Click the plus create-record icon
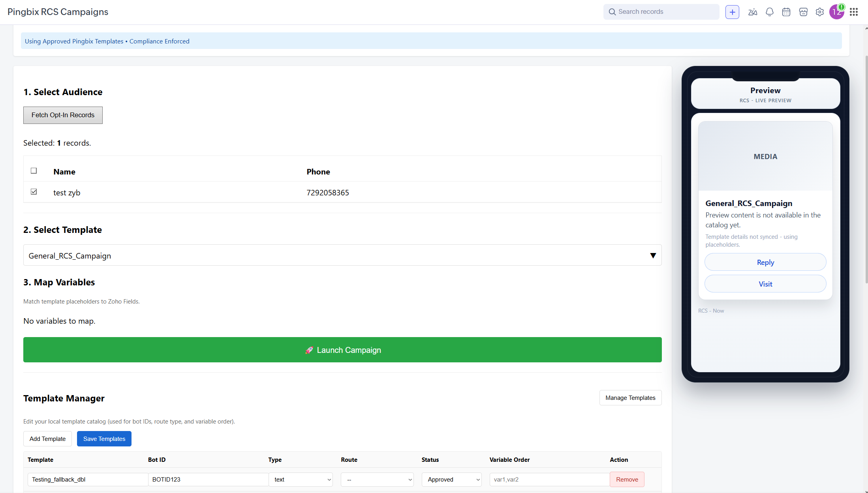The width and height of the screenshot is (868, 493). point(732,12)
